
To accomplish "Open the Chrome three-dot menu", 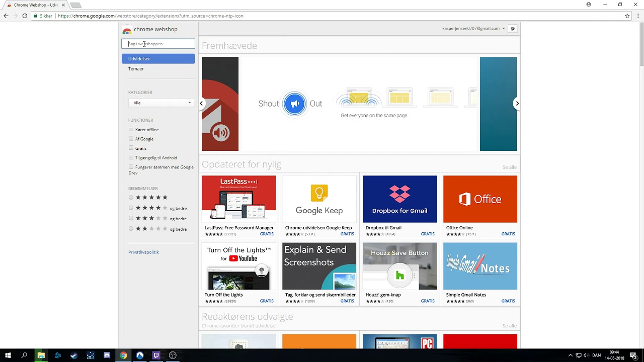I will (637, 16).
